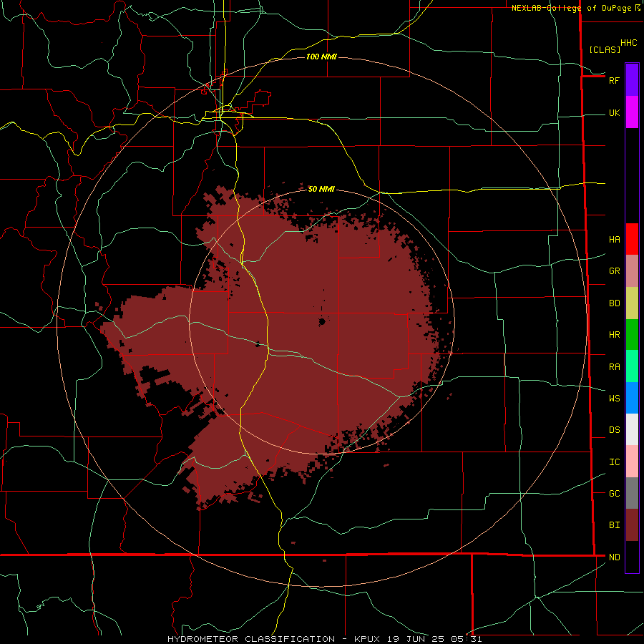Click the WS legend label

[x=614, y=398]
